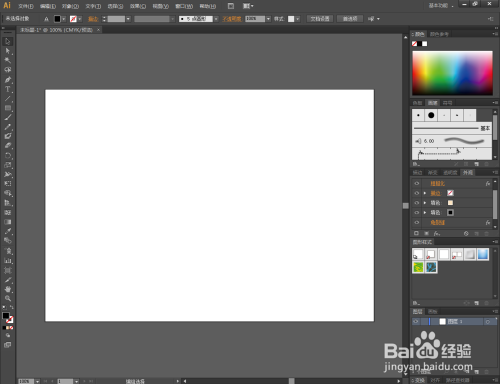Select the Shape Builder tool

coord(8,193)
